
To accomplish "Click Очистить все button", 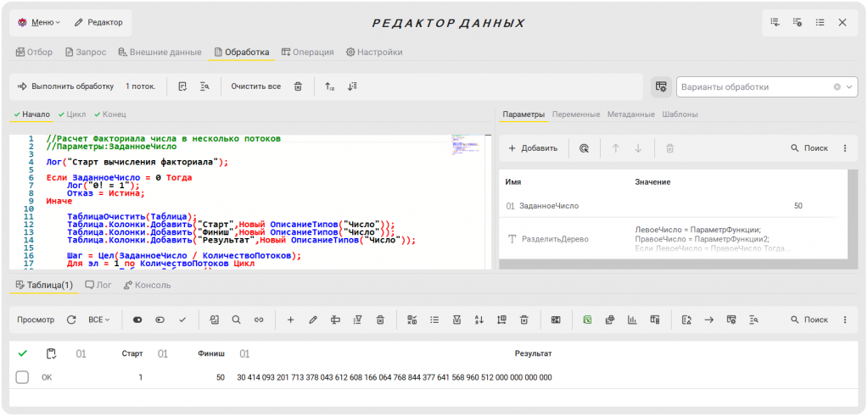I will coord(255,86).
